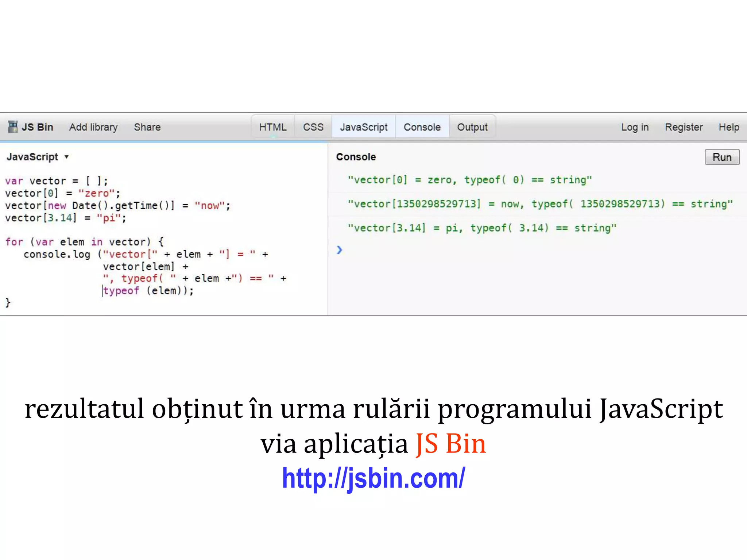Click the JS Bin orange text in caption
Viewport: 747px width, 560px height.
click(451, 444)
